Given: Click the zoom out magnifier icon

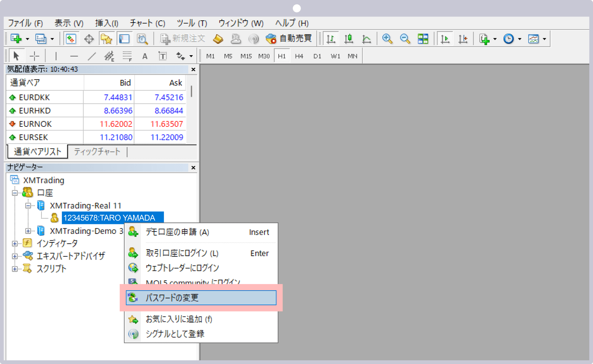Looking at the screenshot, I should (405, 39).
